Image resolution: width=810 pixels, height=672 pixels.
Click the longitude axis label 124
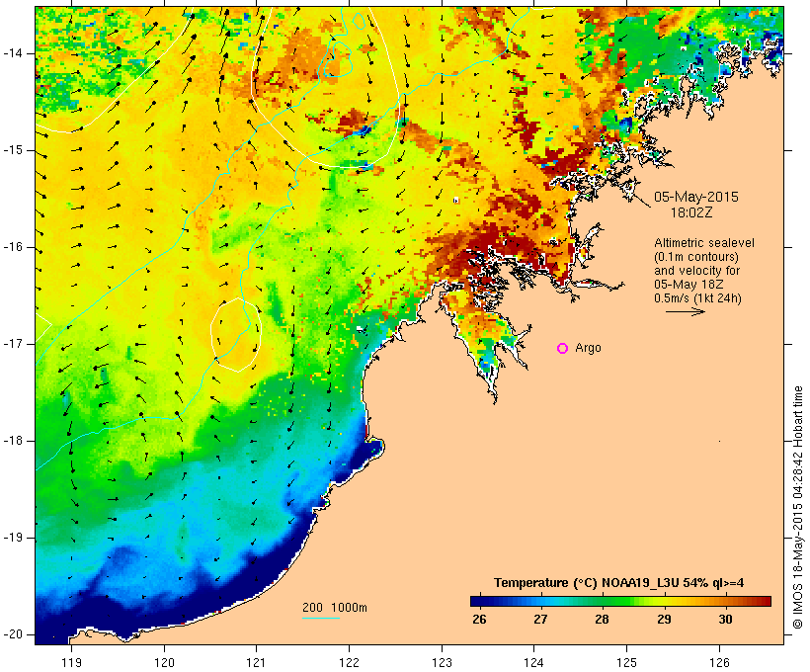533,662
